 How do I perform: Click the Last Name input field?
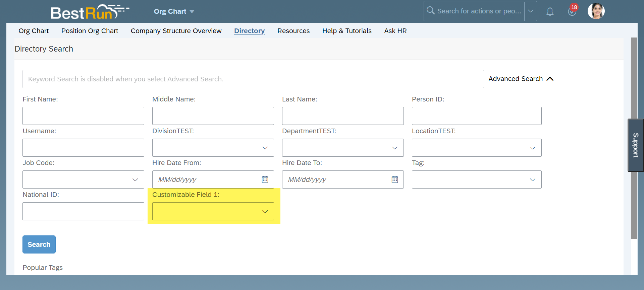[x=343, y=116]
